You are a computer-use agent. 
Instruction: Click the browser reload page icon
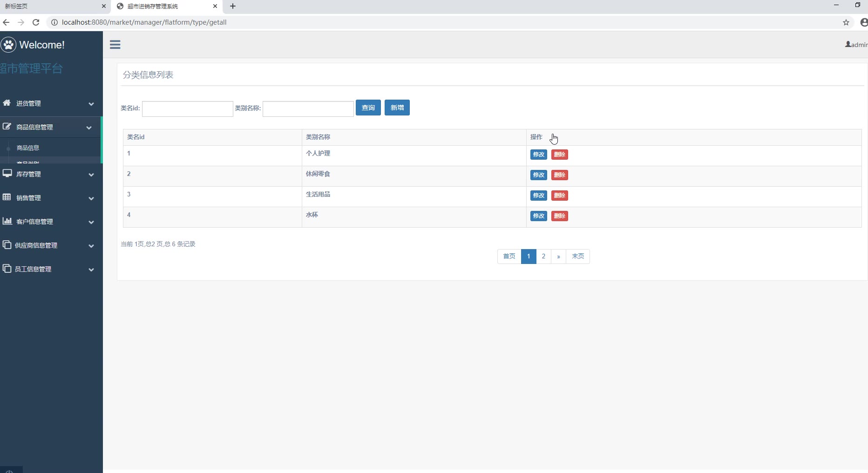[x=36, y=22]
